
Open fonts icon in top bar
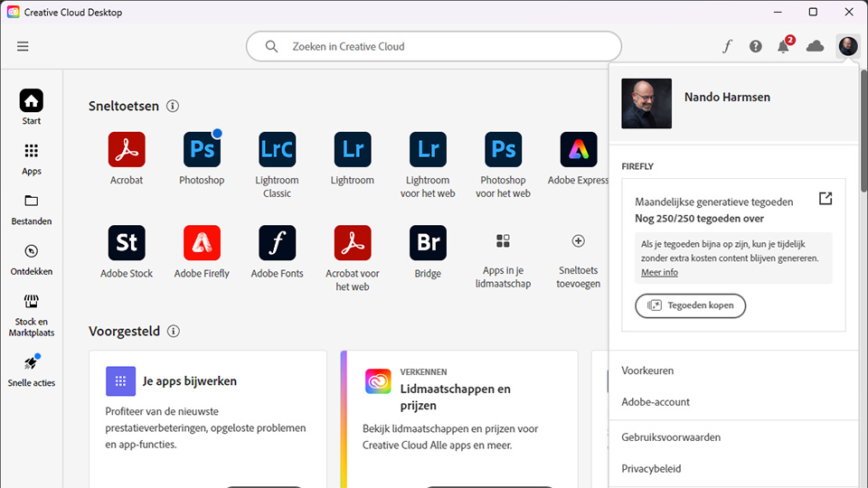727,46
